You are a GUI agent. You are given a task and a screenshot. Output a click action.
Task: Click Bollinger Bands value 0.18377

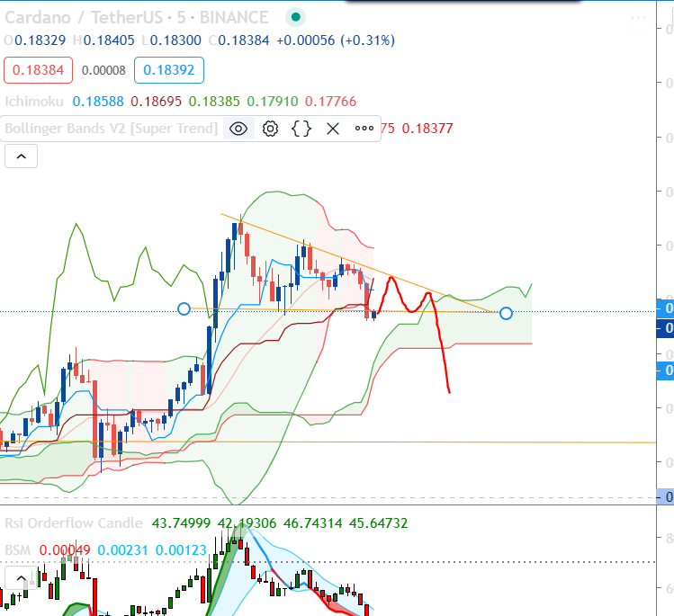427,128
